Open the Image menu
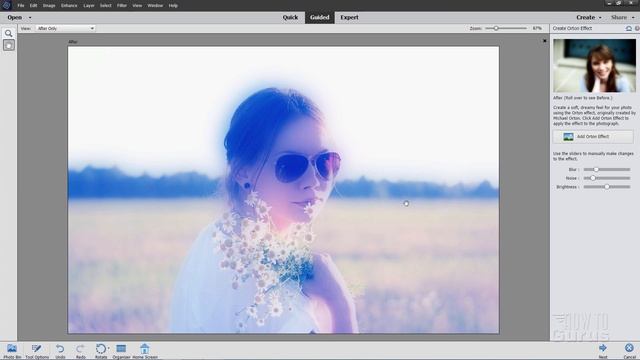 click(x=49, y=6)
